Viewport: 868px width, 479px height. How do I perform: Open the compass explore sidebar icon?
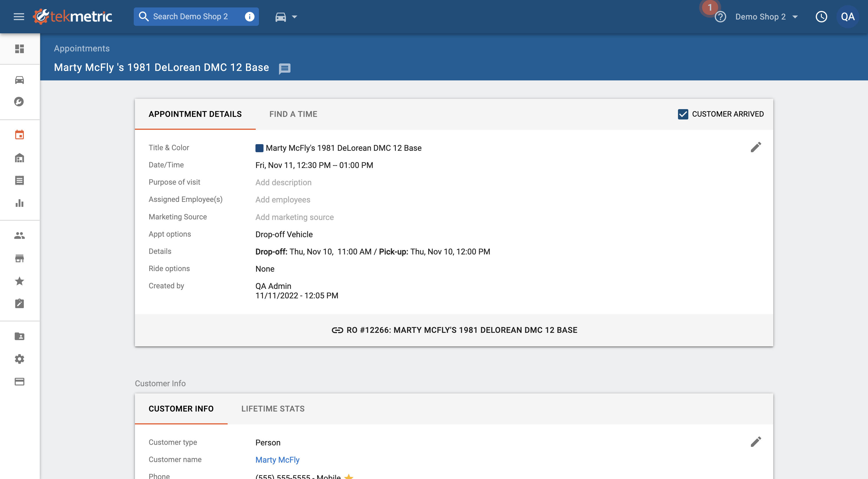[x=19, y=101]
